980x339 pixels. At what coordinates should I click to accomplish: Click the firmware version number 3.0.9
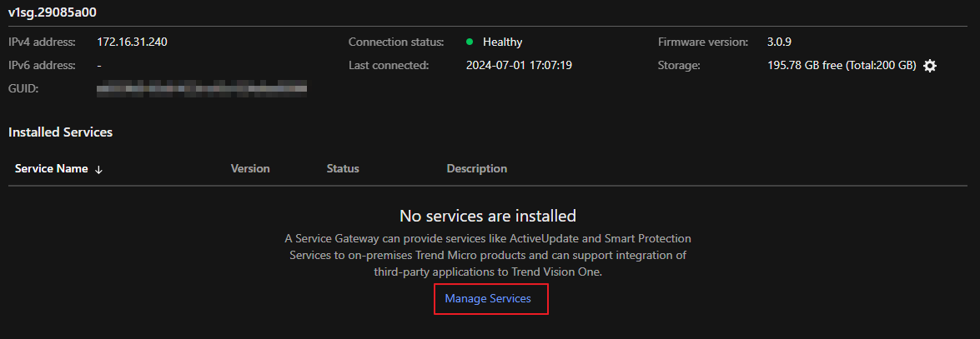(x=781, y=42)
